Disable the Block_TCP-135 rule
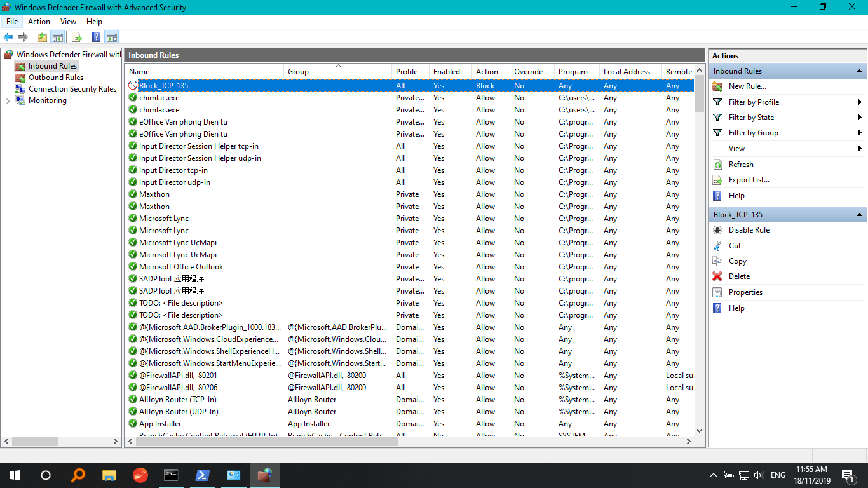This screenshot has width=868, height=488. tap(749, 230)
